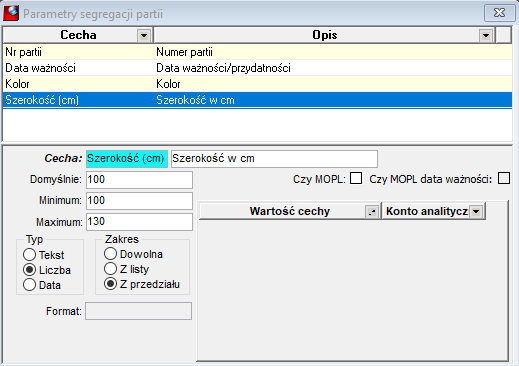Open the Opis column filter dropdown
Screen dimensions: 519x366
486,35
